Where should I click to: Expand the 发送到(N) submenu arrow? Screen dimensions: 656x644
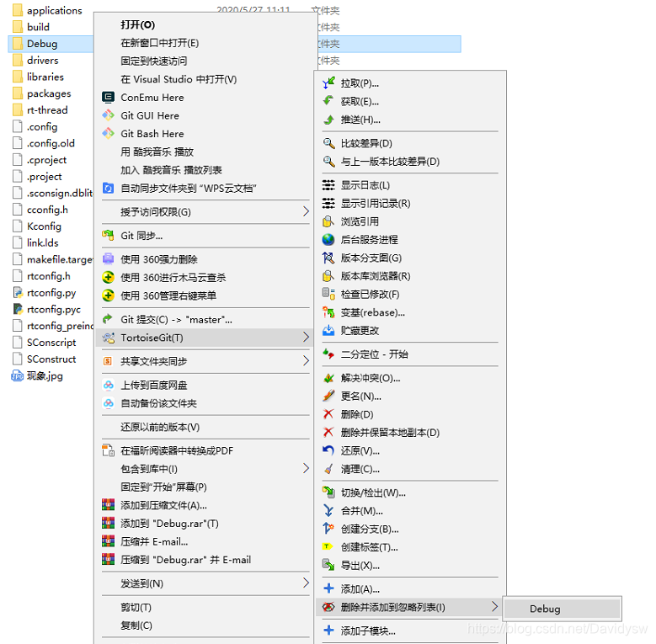pos(306,583)
